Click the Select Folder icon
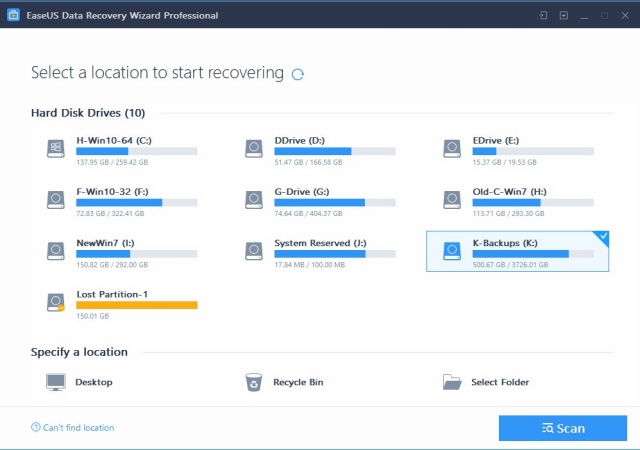Viewport: 640px width, 450px height. pyautogui.click(x=452, y=382)
